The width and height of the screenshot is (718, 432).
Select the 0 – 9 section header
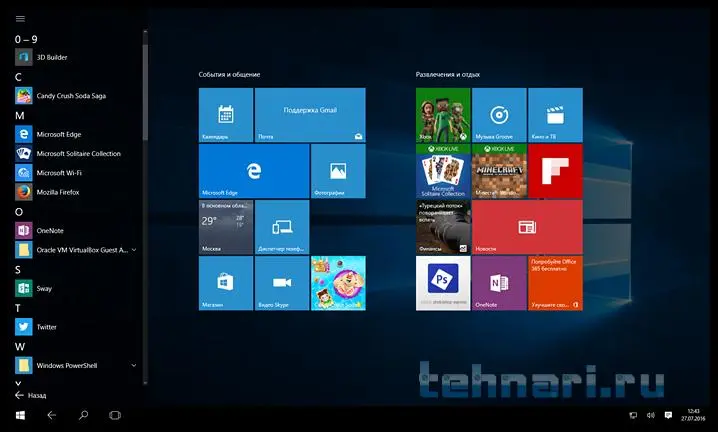tap(26, 39)
